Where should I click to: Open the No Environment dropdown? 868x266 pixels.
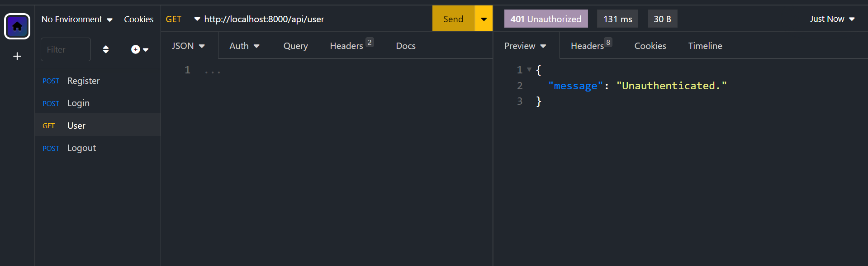point(76,19)
